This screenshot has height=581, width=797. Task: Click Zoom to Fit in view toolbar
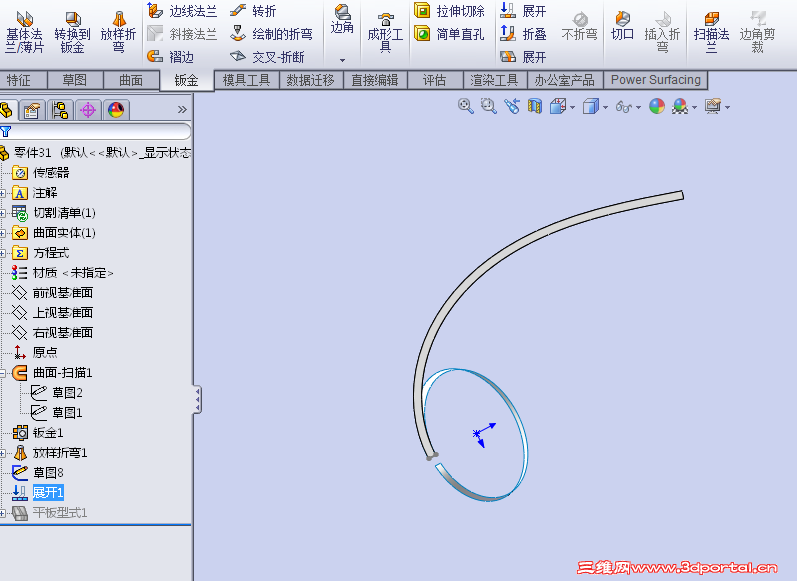pyautogui.click(x=466, y=106)
